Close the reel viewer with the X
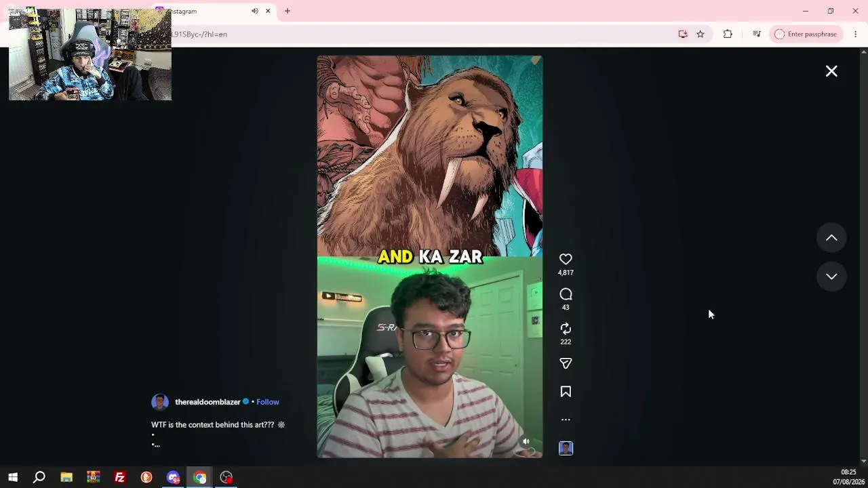 pyautogui.click(x=831, y=71)
